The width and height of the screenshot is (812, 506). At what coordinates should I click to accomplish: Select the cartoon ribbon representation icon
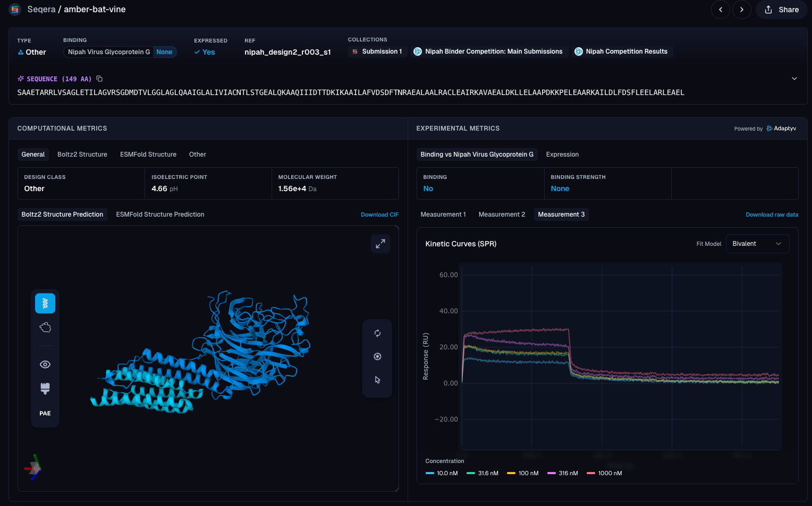(x=45, y=303)
